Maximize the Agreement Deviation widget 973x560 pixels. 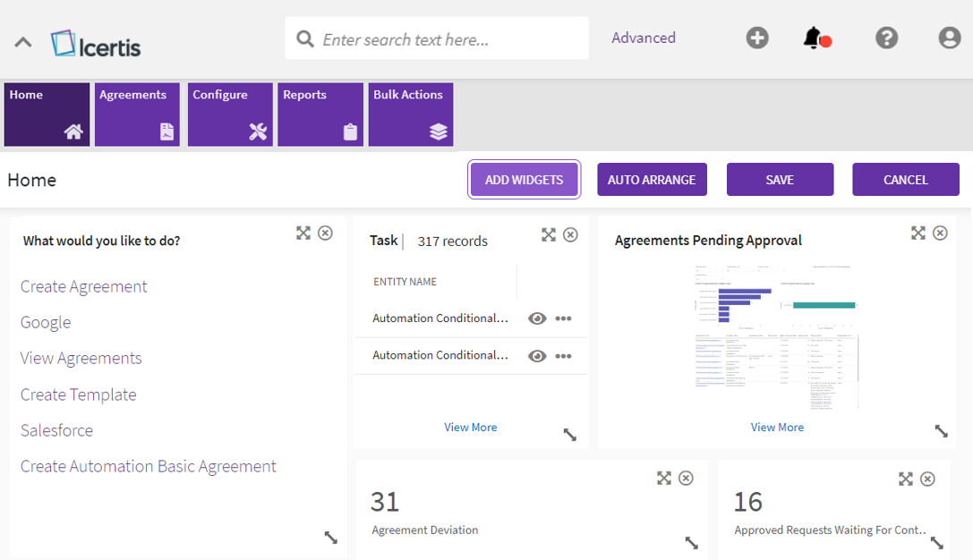click(x=663, y=479)
